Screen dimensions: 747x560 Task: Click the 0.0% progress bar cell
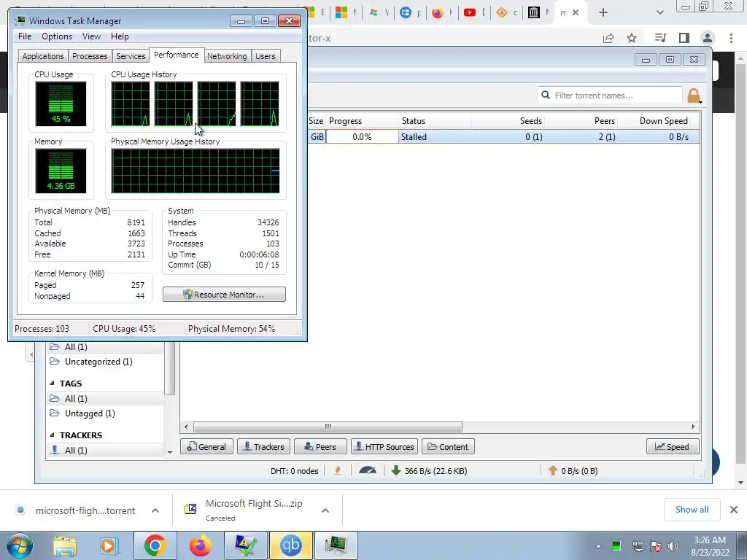(x=362, y=136)
